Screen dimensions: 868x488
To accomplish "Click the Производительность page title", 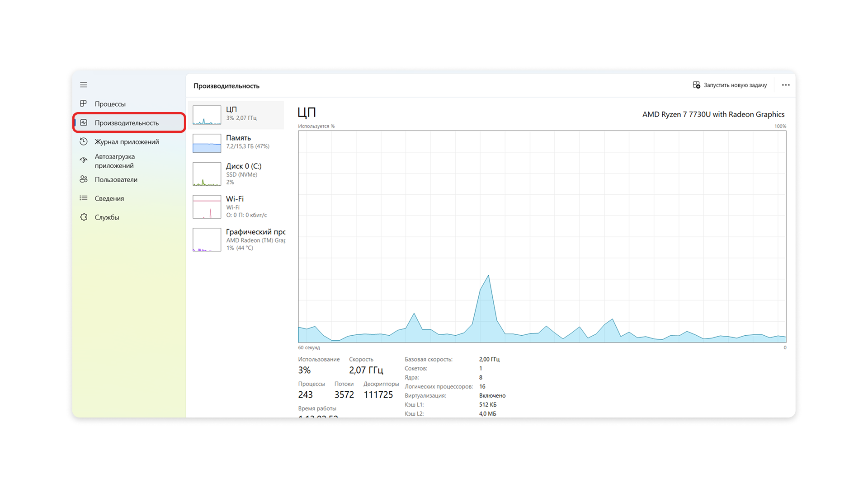I will (x=226, y=86).
